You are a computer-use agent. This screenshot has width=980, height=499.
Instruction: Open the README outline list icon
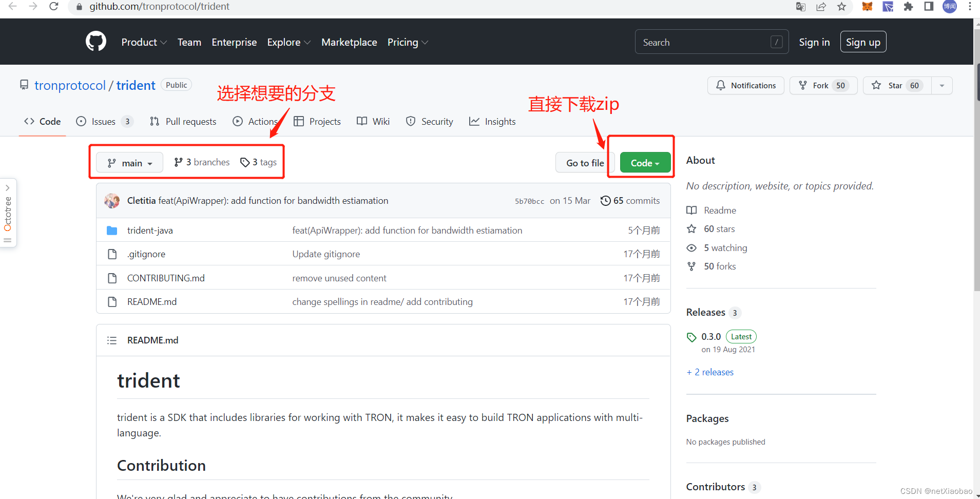(x=112, y=340)
